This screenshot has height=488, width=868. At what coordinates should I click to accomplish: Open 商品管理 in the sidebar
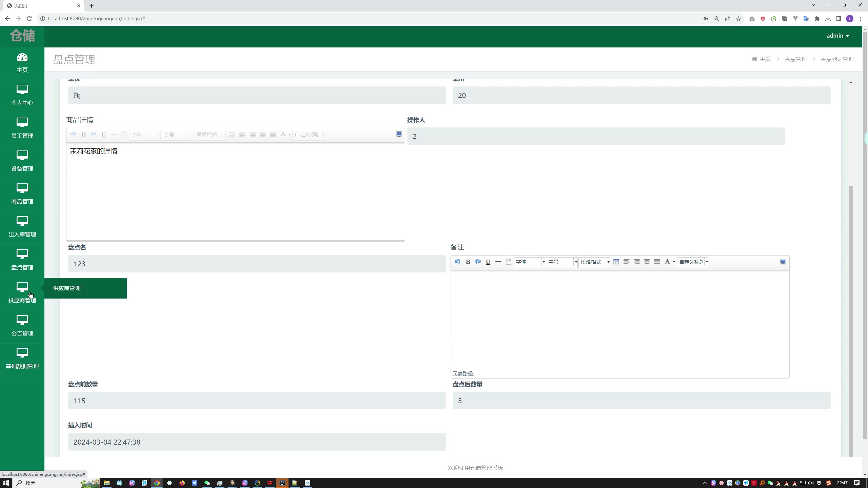pos(22,194)
